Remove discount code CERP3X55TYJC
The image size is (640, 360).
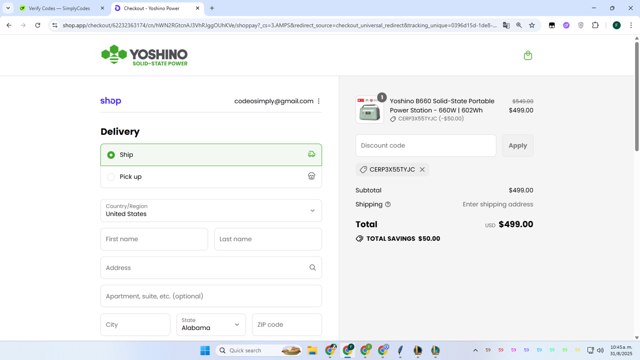pos(422,169)
